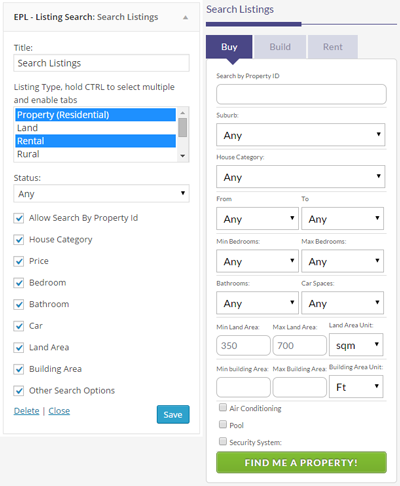
Task: Open the Status dropdown
Action: tap(101, 193)
